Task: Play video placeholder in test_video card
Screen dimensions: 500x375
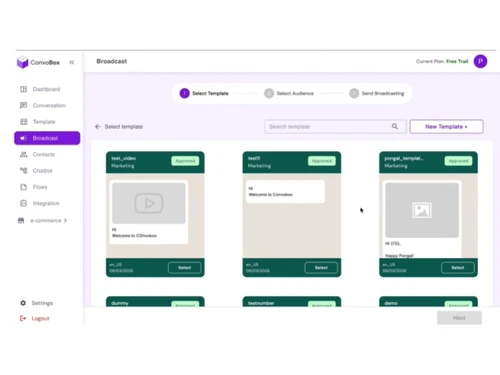Action: click(149, 203)
